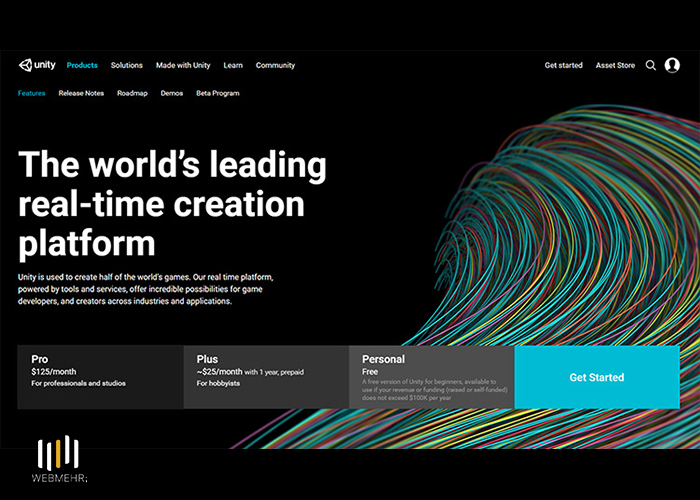The width and height of the screenshot is (700, 500).
Task: Open the user account avatar icon
Action: point(672,65)
